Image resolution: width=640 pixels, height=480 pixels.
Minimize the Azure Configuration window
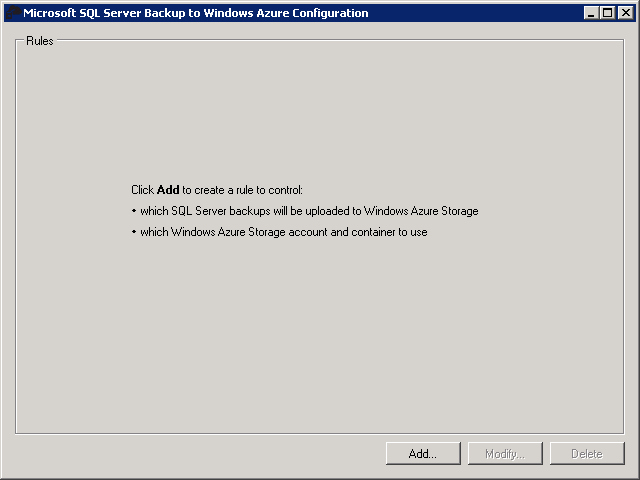coord(591,13)
